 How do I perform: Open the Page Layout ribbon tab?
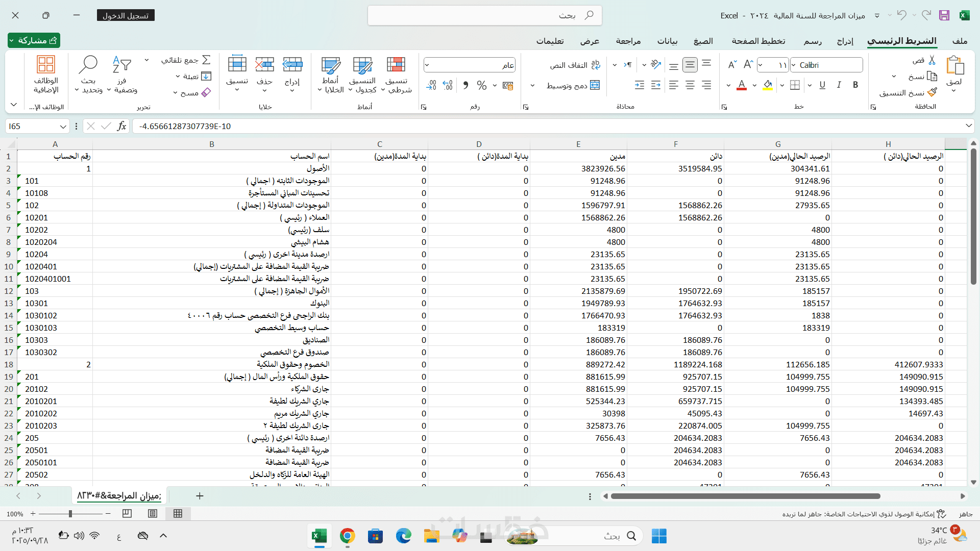(x=758, y=41)
